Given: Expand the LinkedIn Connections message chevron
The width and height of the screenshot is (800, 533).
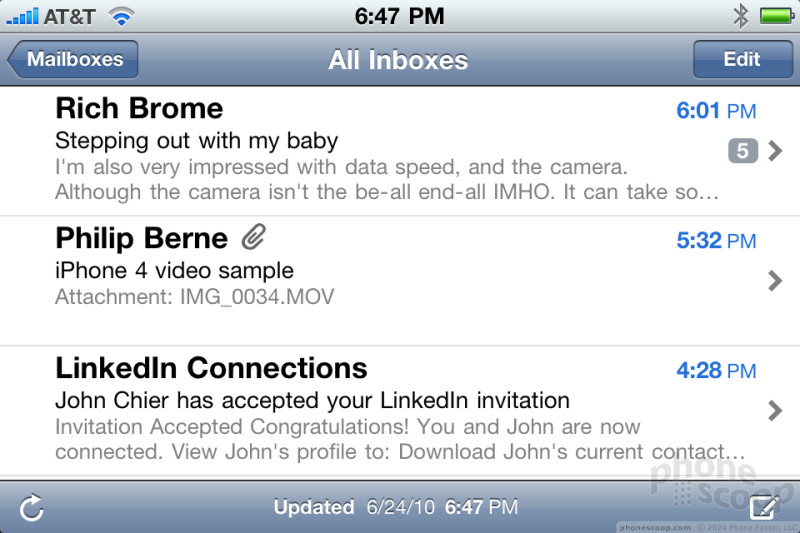Looking at the screenshot, I should (x=775, y=411).
